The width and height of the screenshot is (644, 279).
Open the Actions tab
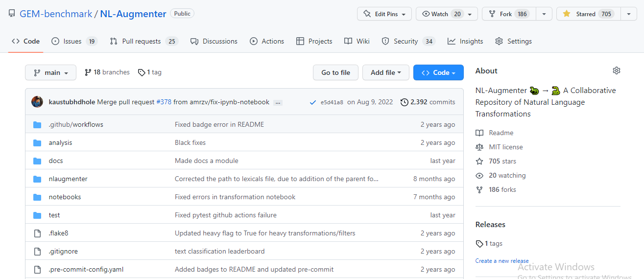coord(267,41)
